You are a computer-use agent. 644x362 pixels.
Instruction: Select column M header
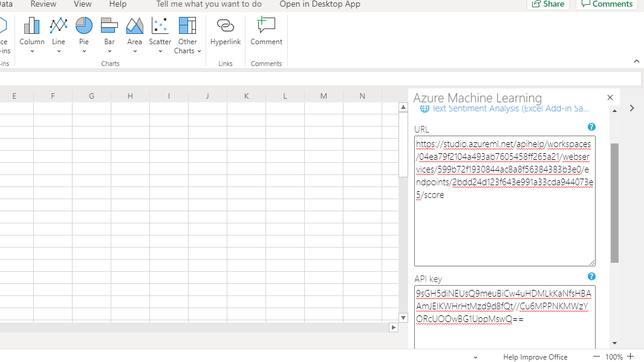tap(324, 96)
